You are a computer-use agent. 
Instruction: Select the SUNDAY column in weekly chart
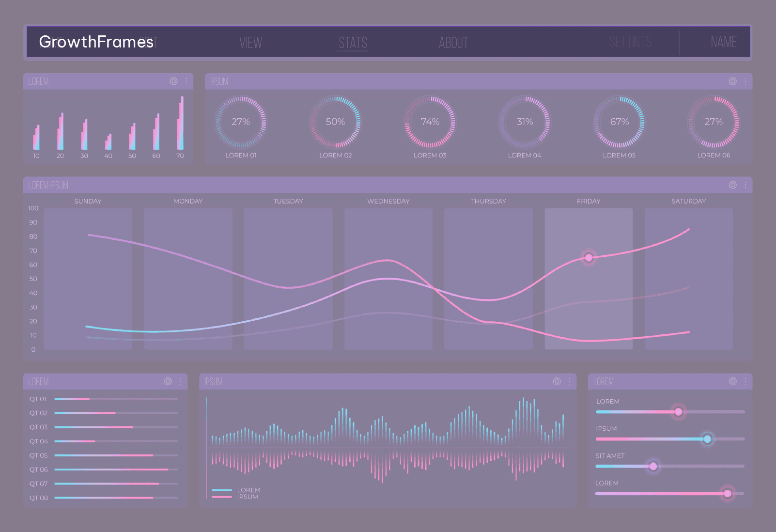(x=88, y=279)
